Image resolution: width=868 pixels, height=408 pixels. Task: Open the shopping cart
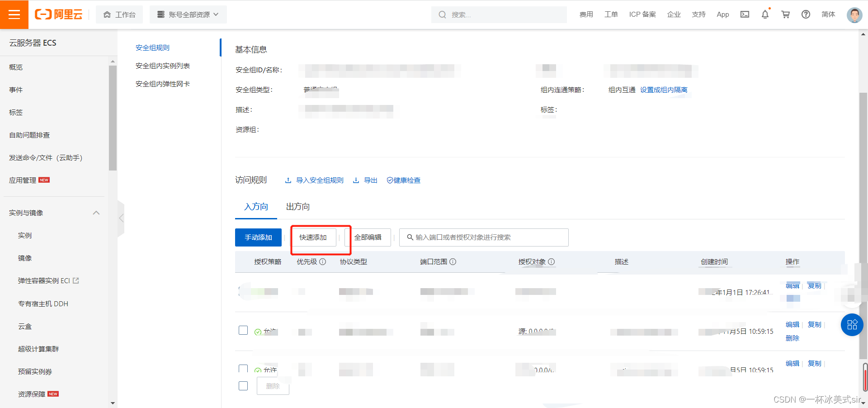pos(785,14)
